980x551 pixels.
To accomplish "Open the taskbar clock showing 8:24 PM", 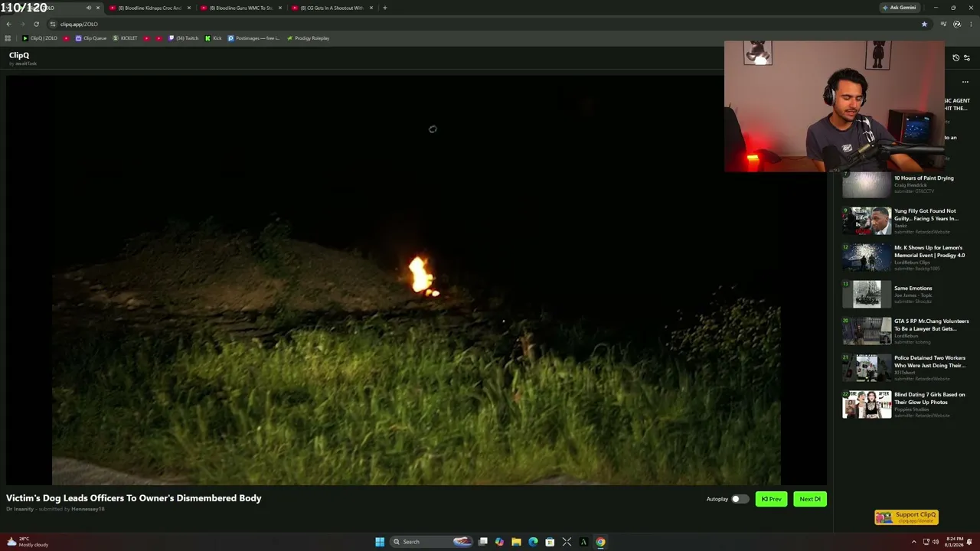I will click(954, 542).
